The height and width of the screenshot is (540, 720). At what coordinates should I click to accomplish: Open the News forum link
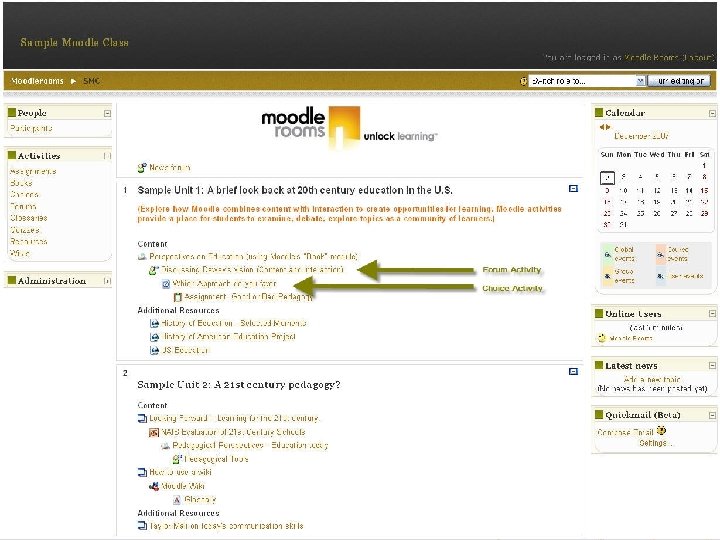(169, 168)
